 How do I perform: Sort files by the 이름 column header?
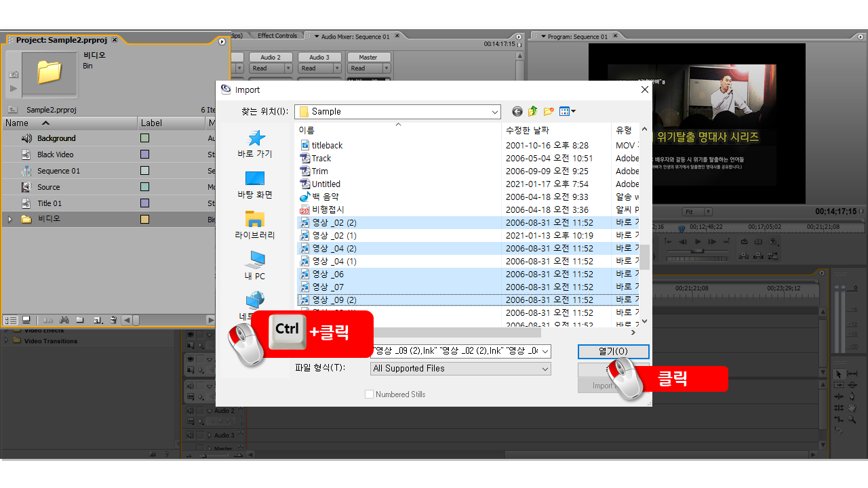[399, 130]
